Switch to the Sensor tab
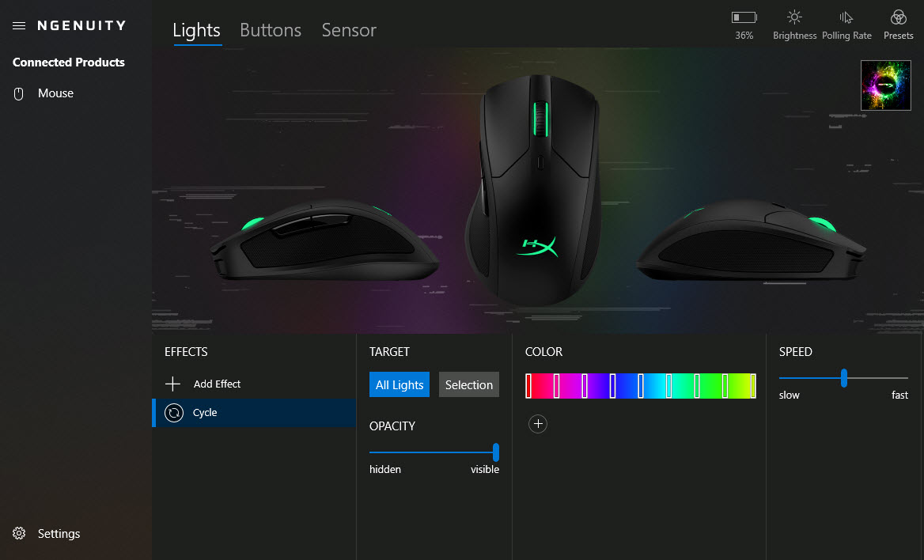 coord(349,30)
